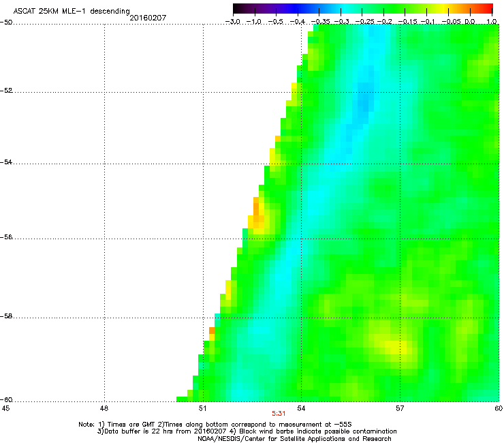
Task: Click latitude label -58
Action: [x=6, y=316]
